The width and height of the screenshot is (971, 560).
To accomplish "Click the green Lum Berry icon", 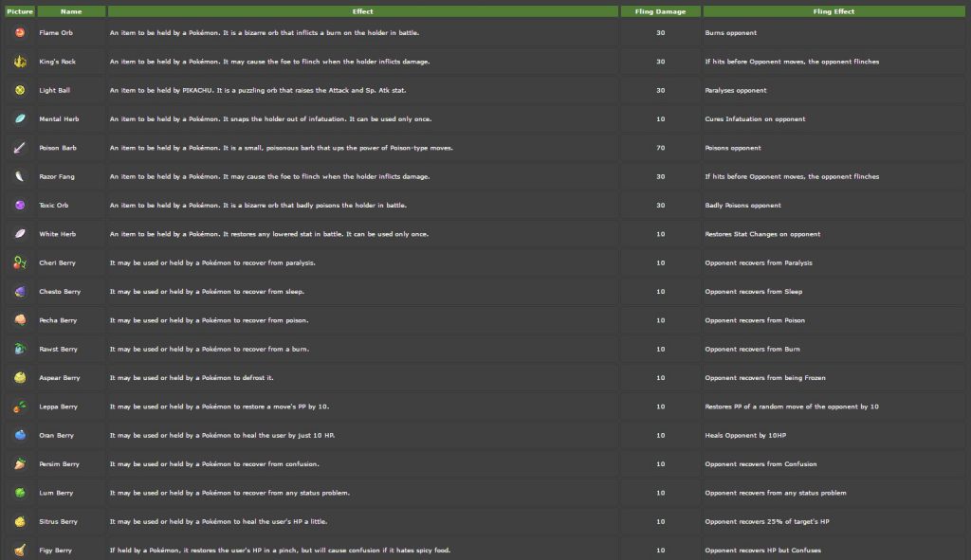I will pos(20,493).
